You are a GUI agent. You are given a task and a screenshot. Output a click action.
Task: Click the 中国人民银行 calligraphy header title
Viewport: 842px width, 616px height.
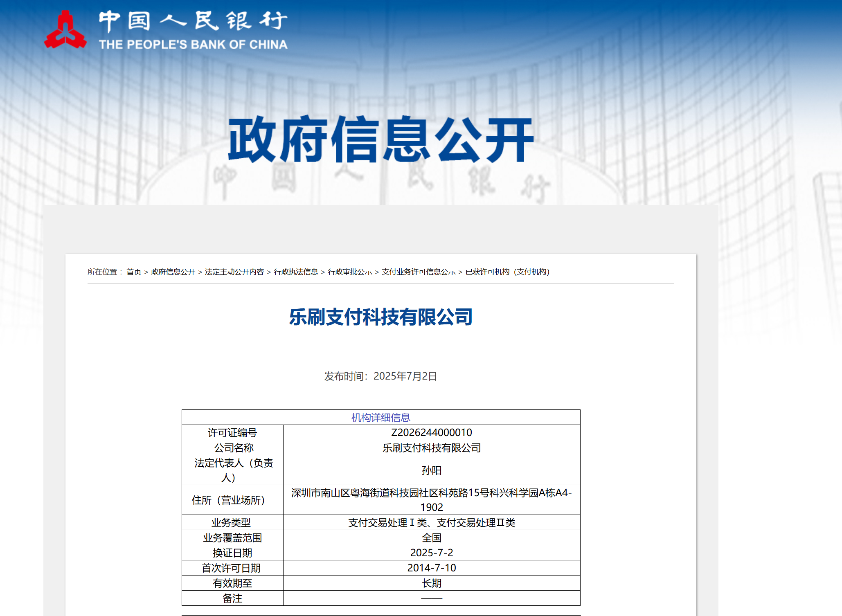pos(193,21)
